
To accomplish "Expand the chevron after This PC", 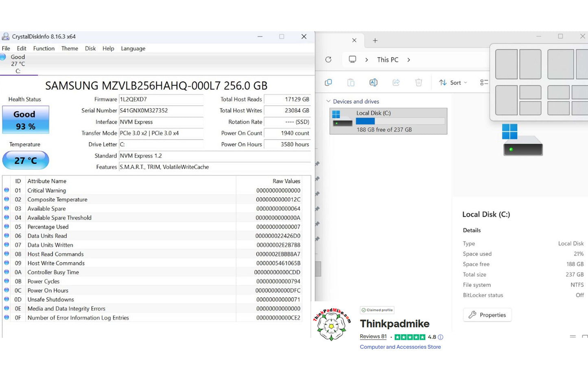I will 409,60.
